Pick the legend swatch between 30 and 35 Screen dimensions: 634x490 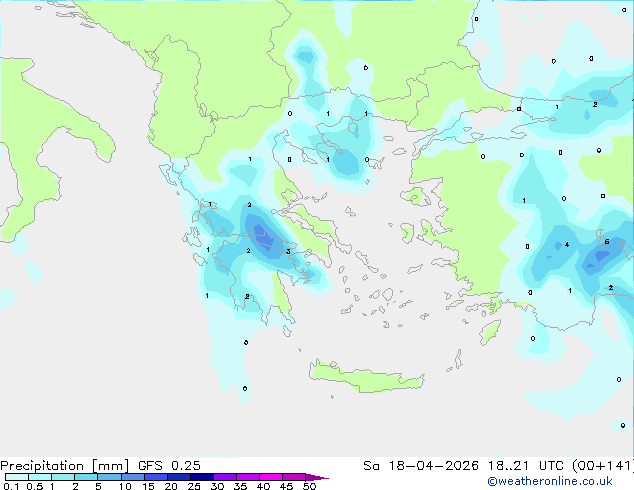click(x=224, y=477)
